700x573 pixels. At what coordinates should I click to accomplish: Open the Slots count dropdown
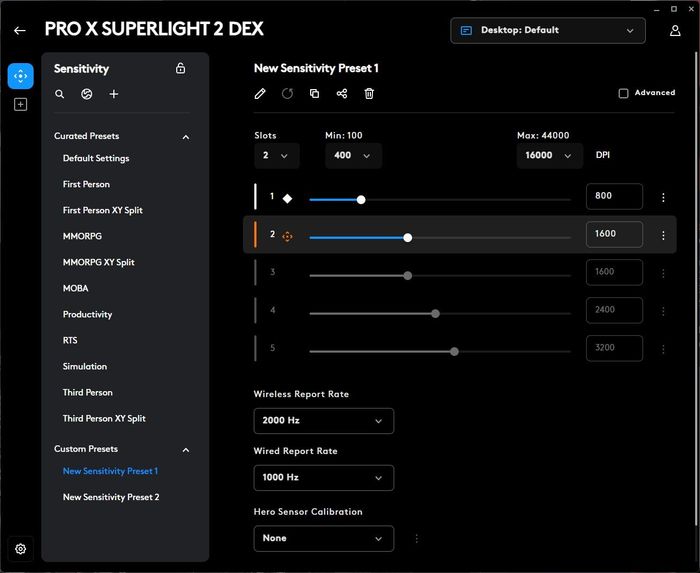coord(276,156)
